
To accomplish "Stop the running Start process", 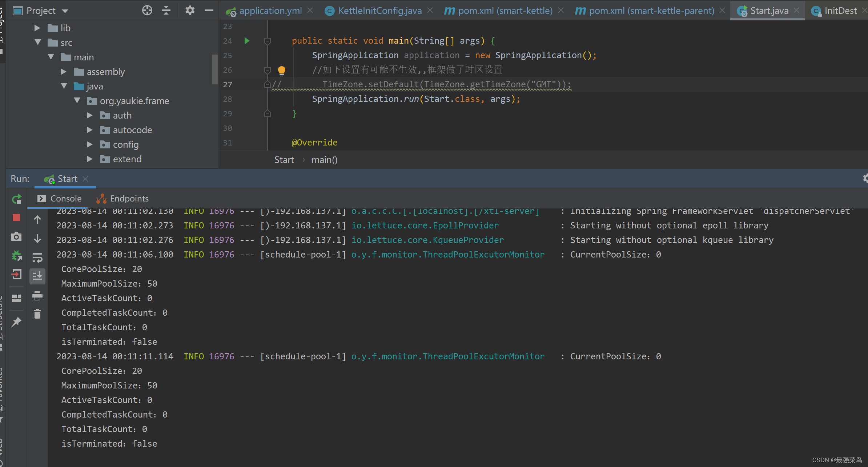I will 16,217.
